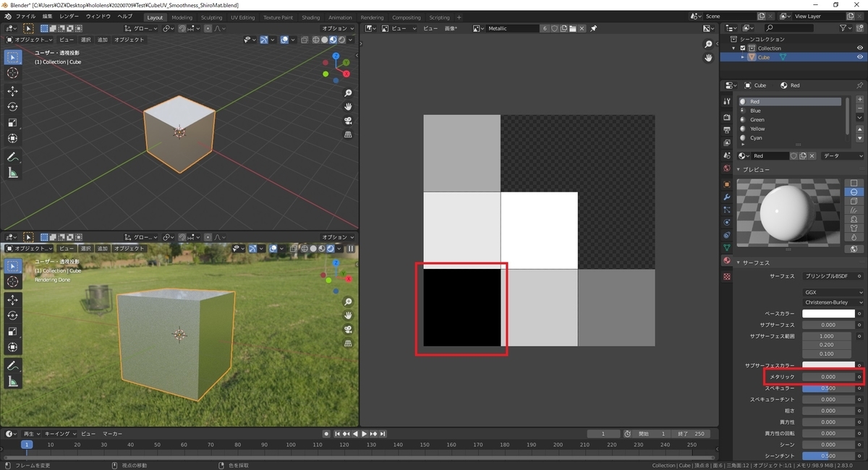
Task: Hide Cube using its eye icon
Action: [x=860, y=57]
